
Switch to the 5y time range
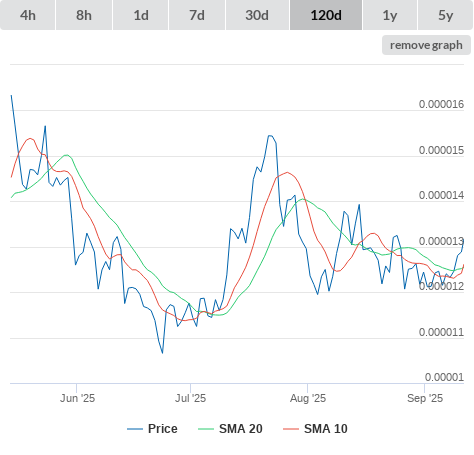(x=446, y=15)
